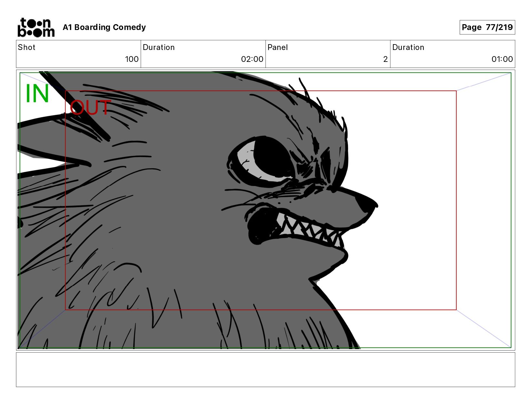Select panel number '2'
Screen dimensions: 532x411
pyautogui.click(x=385, y=59)
